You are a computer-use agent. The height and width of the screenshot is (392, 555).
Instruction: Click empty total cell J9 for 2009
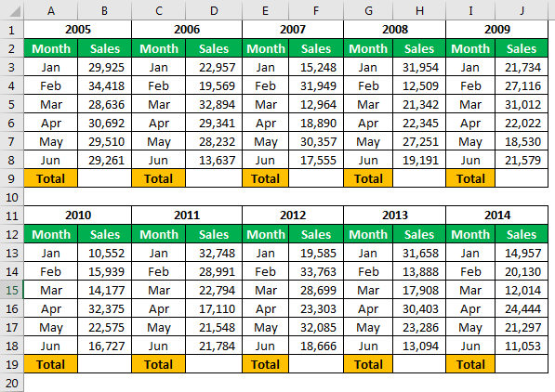tap(522, 178)
